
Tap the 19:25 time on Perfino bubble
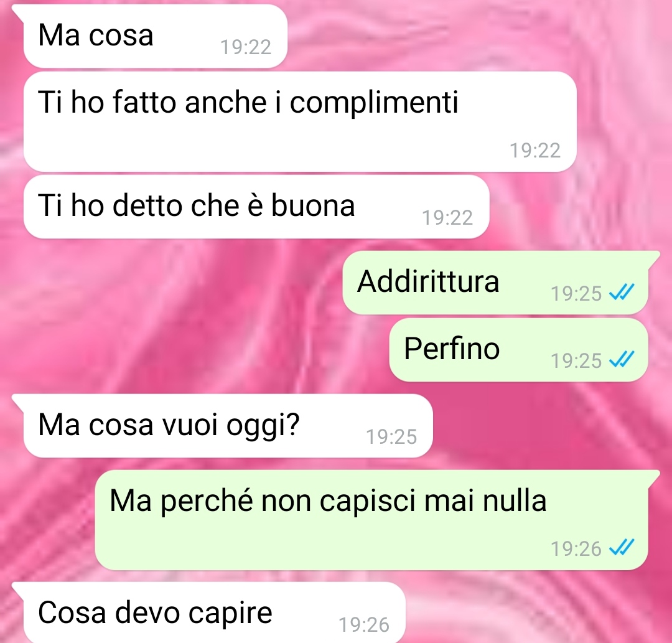[576, 360]
